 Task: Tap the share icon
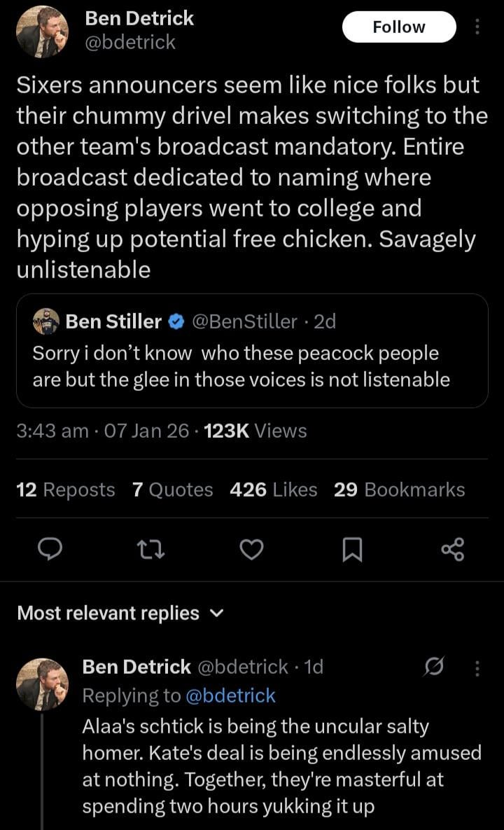453,551
